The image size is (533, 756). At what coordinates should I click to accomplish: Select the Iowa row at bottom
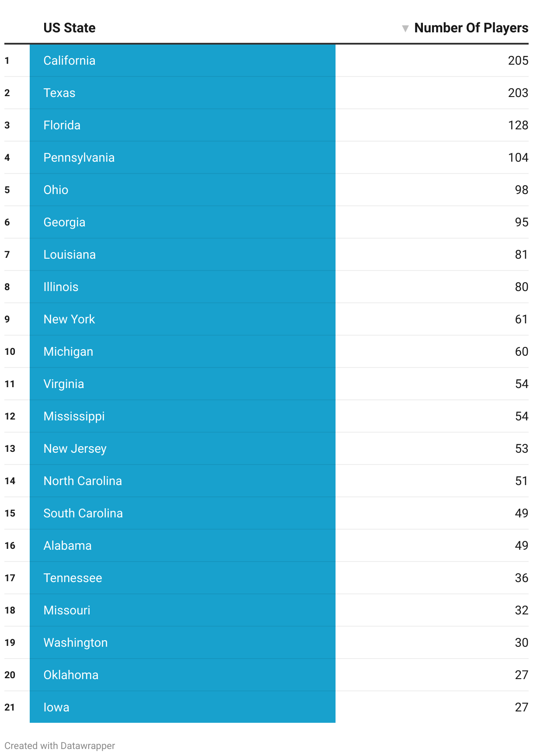click(x=266, y=707)
